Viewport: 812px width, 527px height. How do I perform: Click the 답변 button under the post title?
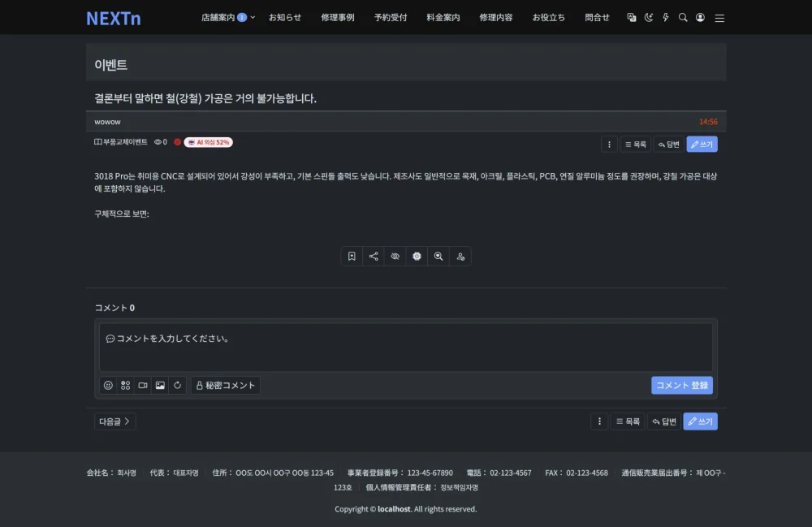[668, 145]
